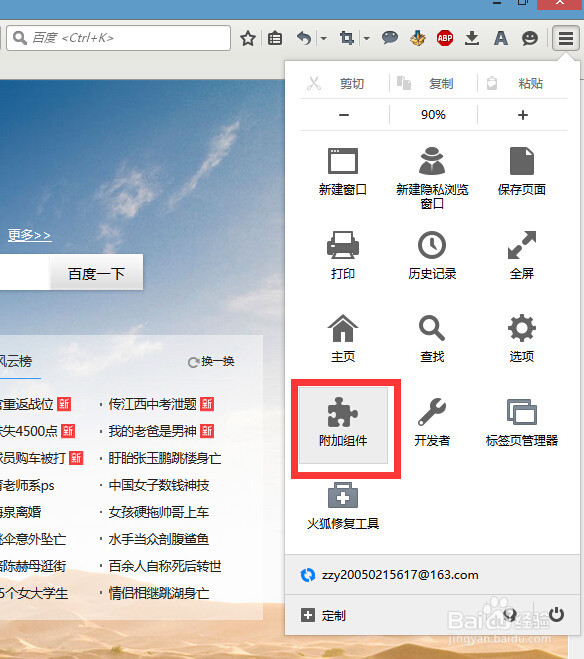Open 新建隐私浏览窗口 private window

click(432, 177)
